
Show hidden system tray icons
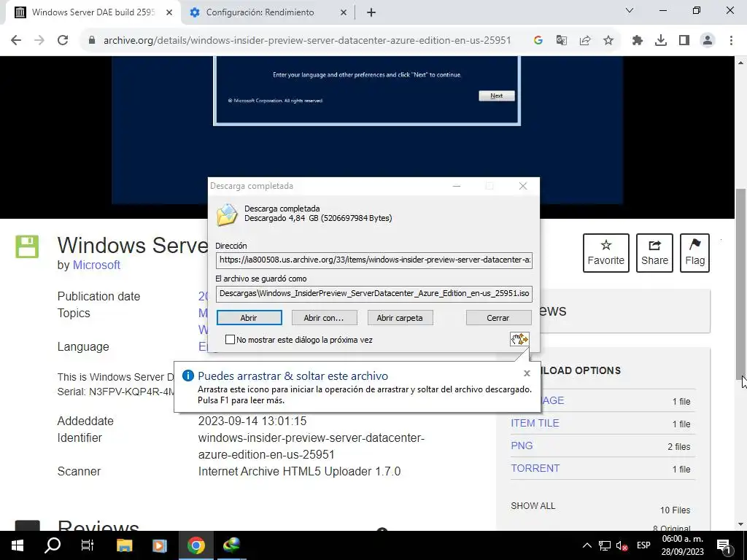pyautogui.click(x=587, y=545)
